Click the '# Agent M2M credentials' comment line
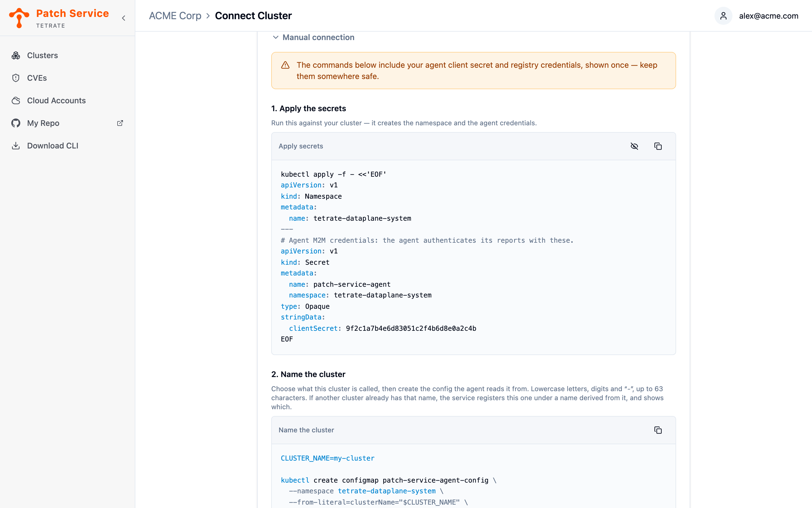 click(x=427, y=240)
